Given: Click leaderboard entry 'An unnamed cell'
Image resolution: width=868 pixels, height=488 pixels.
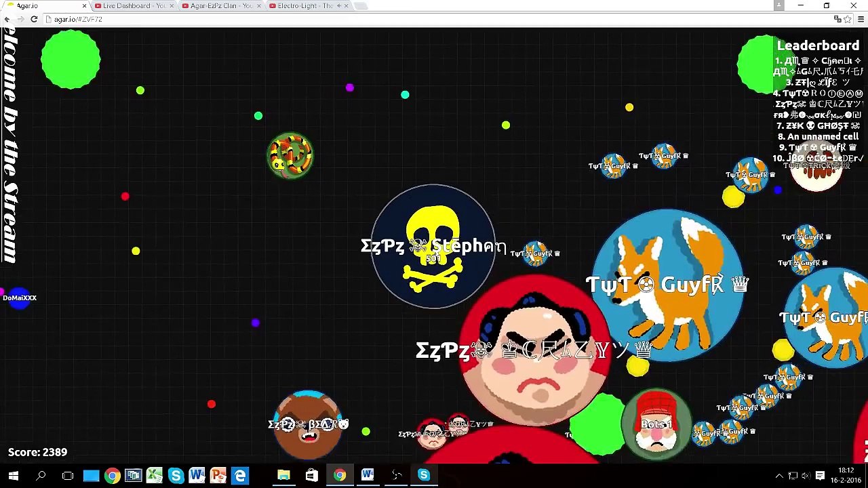Looking at the screenshot, I should [818, 136].
